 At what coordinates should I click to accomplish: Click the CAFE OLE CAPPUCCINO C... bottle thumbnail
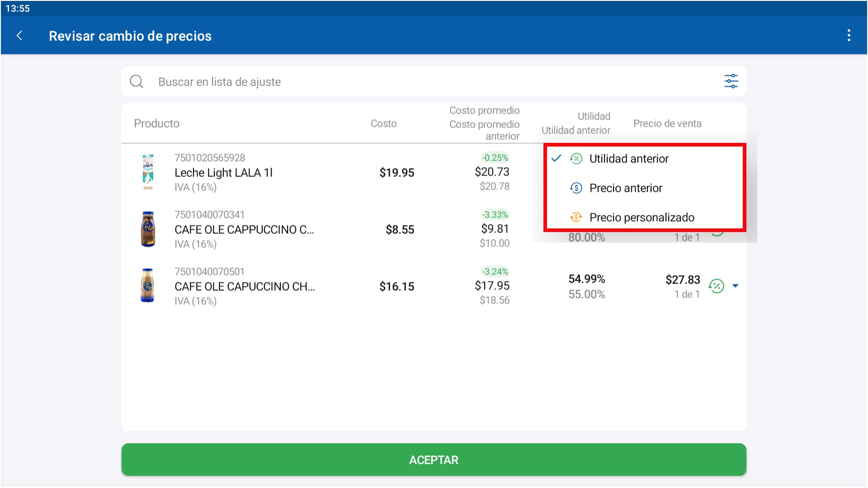tap(148, 229)
